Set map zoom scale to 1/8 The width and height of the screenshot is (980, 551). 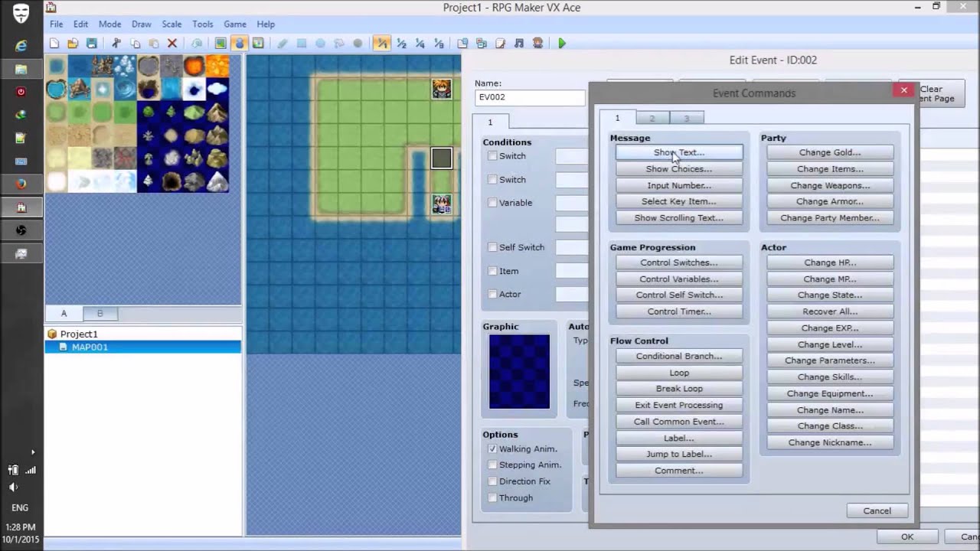point(439,44)
